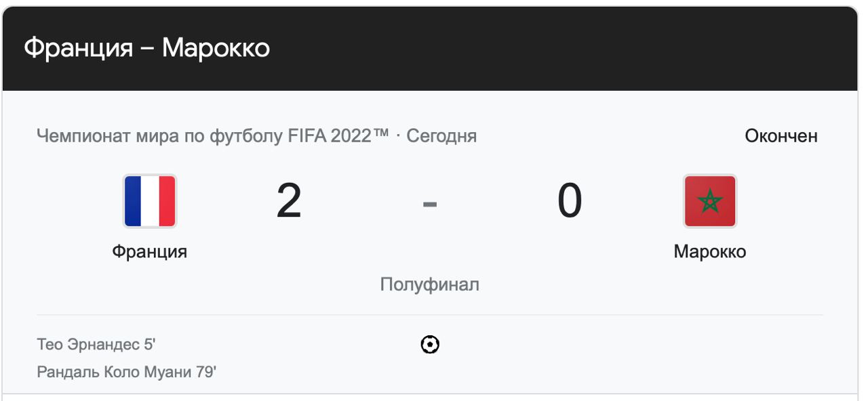Select the "Марокко" team name
This screenshot has width=868, height=401.
[709, 252]
